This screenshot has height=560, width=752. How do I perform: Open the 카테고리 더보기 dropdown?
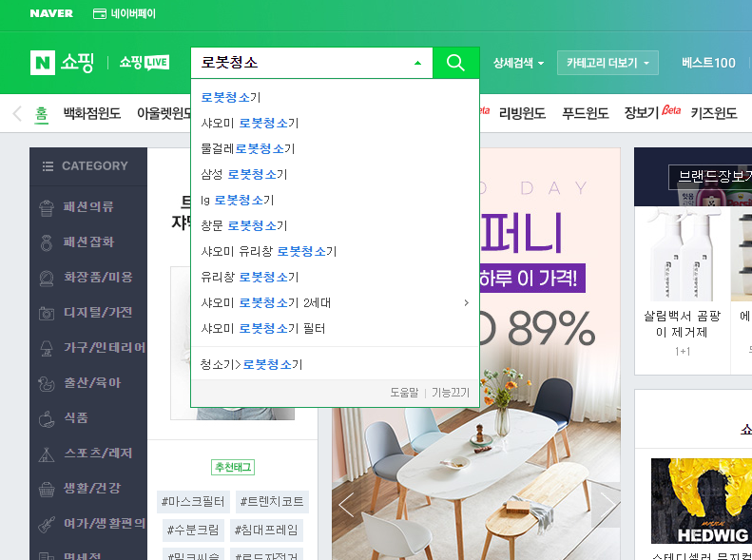[x=607, y=63]
